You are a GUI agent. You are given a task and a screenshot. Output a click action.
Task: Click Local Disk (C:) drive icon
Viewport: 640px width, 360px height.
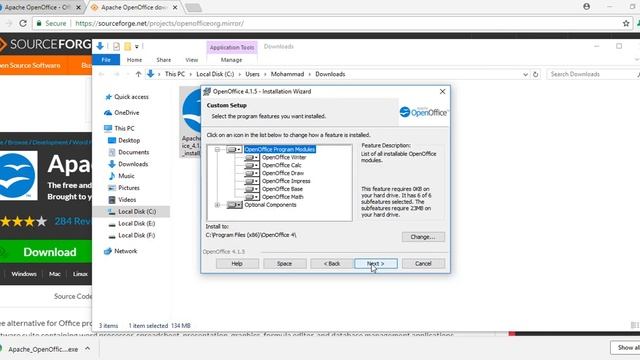pos(112,211)
